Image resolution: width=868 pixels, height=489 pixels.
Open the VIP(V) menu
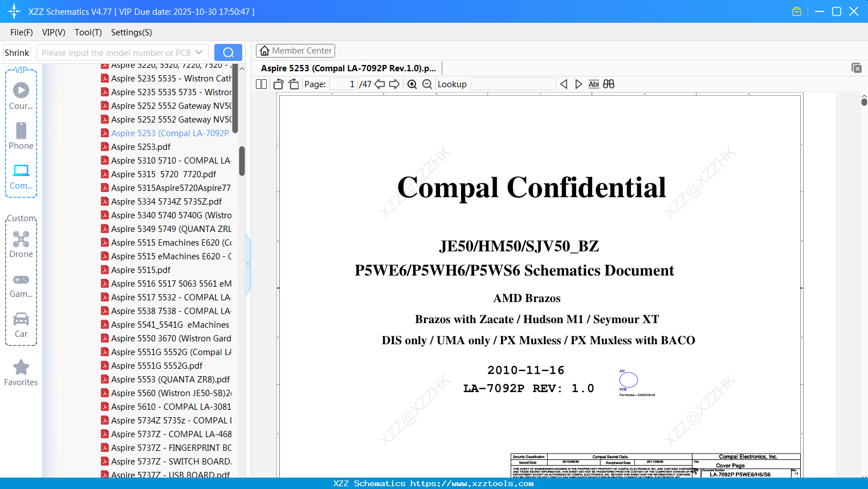click(x=54, y=32)
